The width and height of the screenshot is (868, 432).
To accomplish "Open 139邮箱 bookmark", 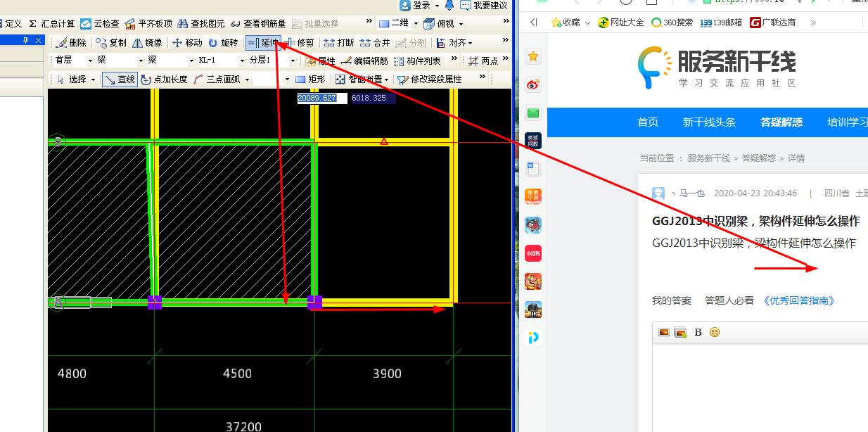I will (722, 23).
